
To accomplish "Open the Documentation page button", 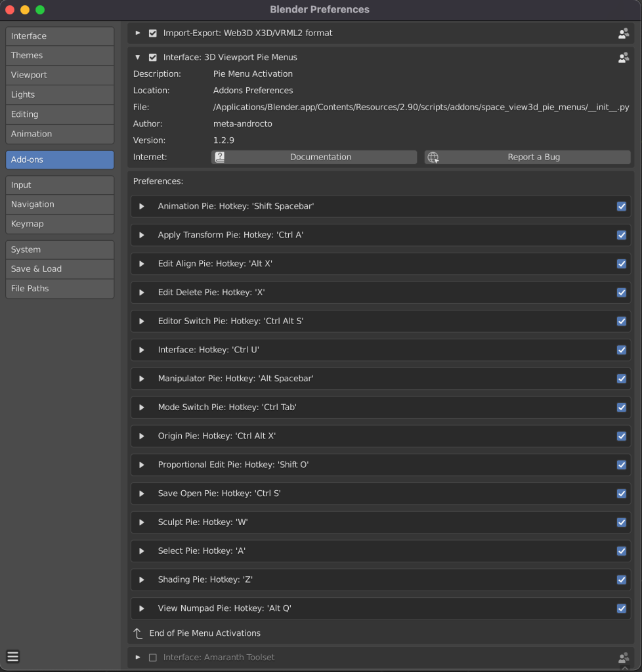I will tap(320, 157).
